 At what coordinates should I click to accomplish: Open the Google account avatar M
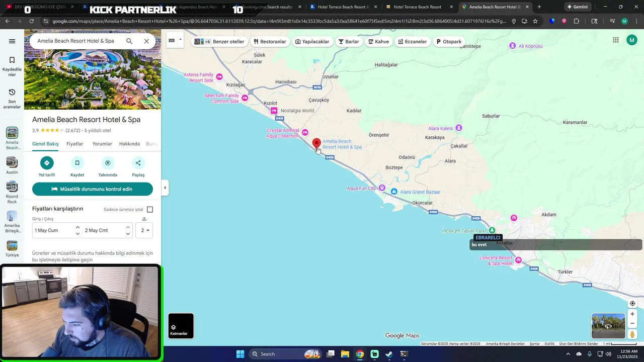coord(632,40)
